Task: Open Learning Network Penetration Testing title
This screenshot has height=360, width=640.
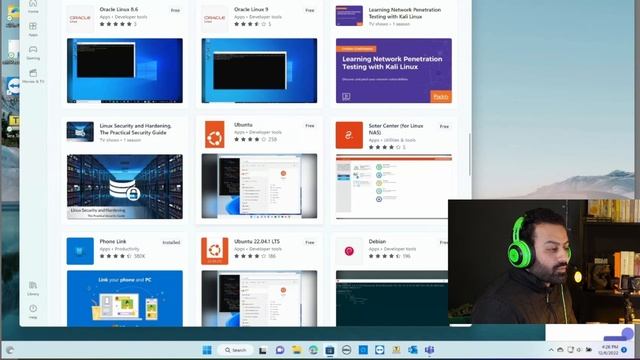Action: [x=404, y=13]
